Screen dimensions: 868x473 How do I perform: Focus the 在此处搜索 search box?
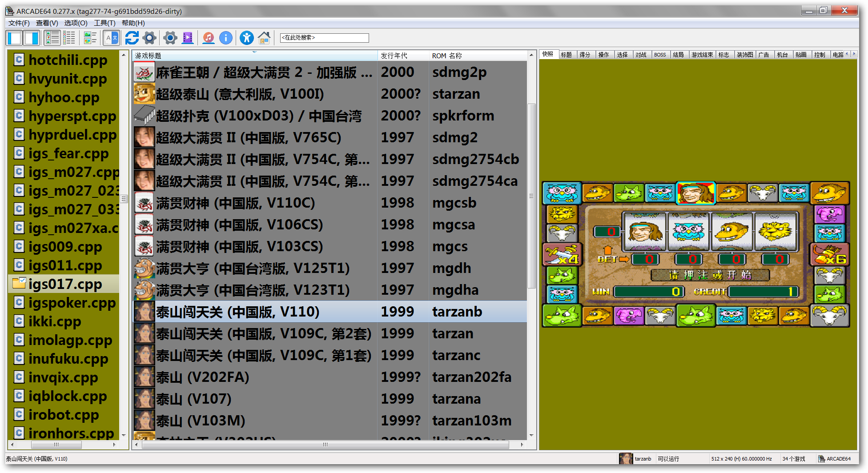click(x=324, y=38)
